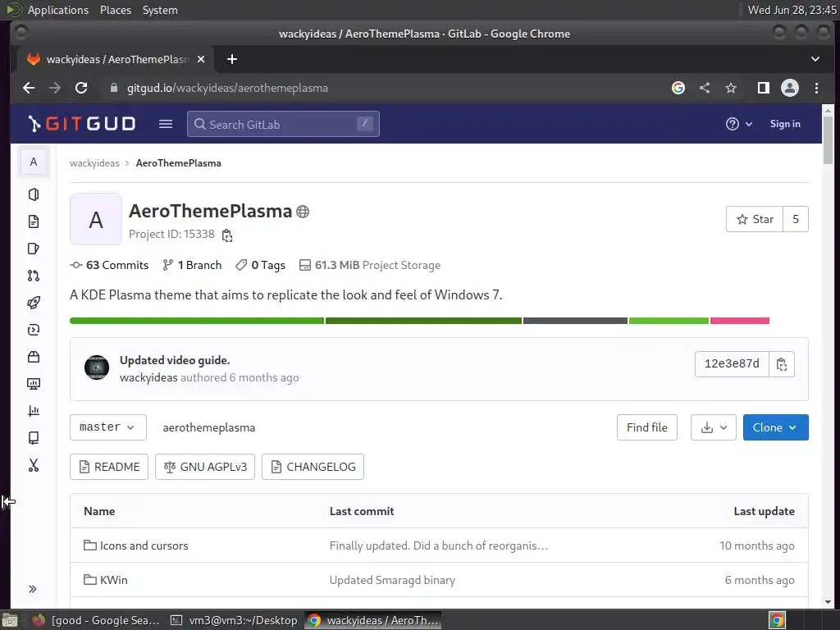The height and width of the screenshot is (630, 840).
Task: Star the AeroThemePlasma project
Action: point(755,219)
